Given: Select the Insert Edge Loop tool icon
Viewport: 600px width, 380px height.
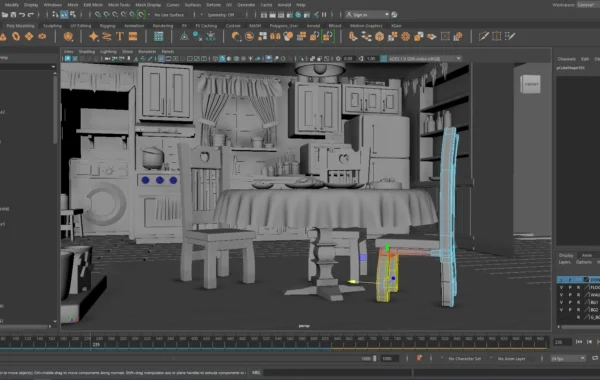Looking at the screenshot, I should [496, 36].
